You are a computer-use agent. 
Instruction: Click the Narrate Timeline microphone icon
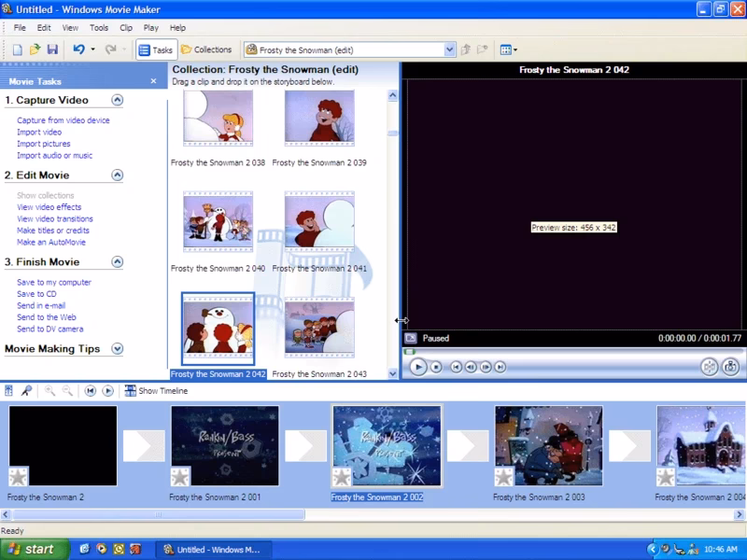26,390
